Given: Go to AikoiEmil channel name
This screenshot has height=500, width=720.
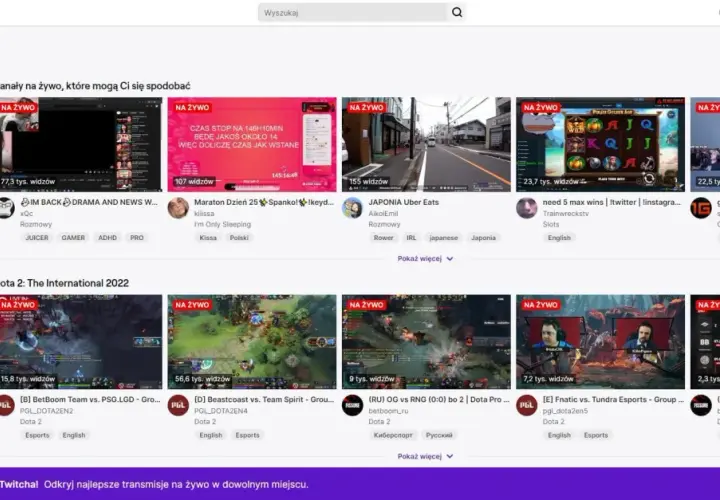Looking at the screenshot, I should (383, 213).
